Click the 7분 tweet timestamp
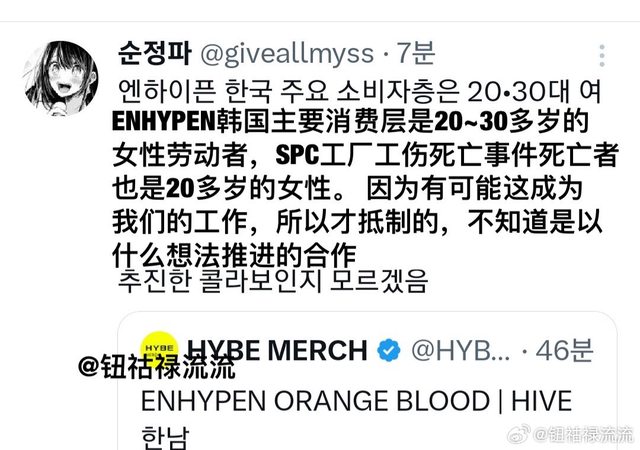Image resolution: width=640 pixels, height=450 pixels. tap(416, 53)
